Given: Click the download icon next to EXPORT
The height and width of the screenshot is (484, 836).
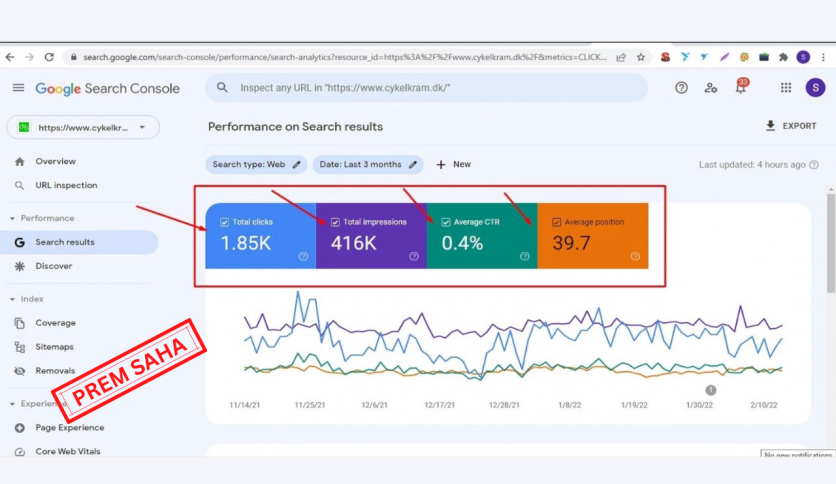Looking at the screenshot, I should click(770, 126).
